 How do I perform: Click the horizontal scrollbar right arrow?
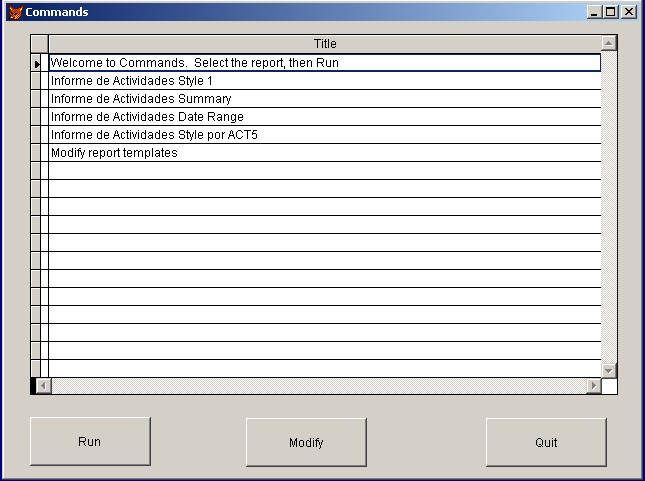[593, 386]
